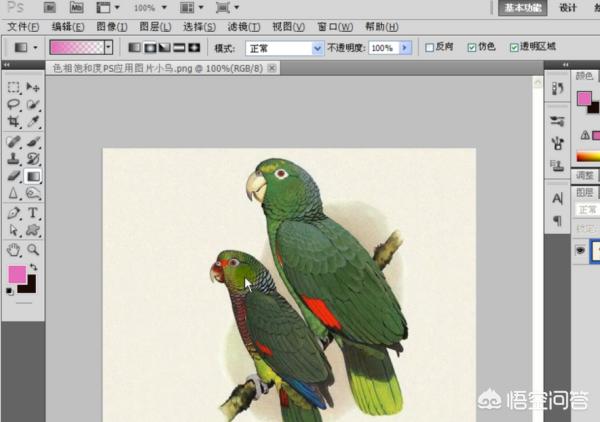Screen dimensions: 600x422
Task: Select the Eyedropper tool
Action: tap(33, 121)
